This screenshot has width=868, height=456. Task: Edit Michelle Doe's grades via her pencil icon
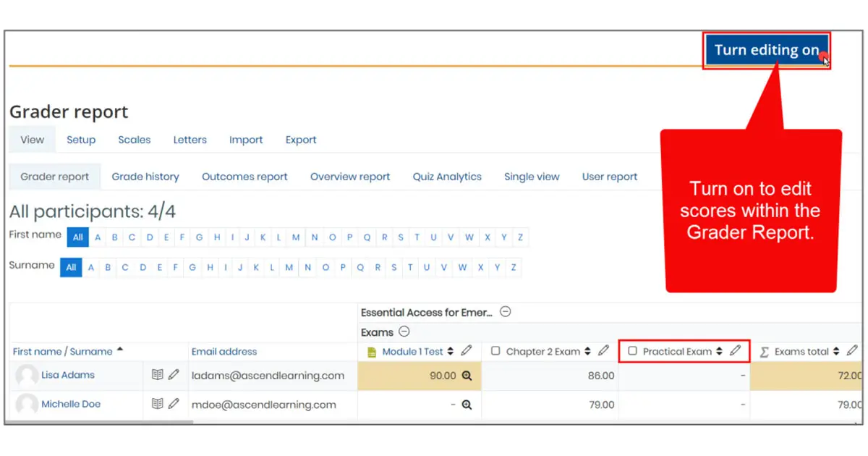tap(174, 404)
